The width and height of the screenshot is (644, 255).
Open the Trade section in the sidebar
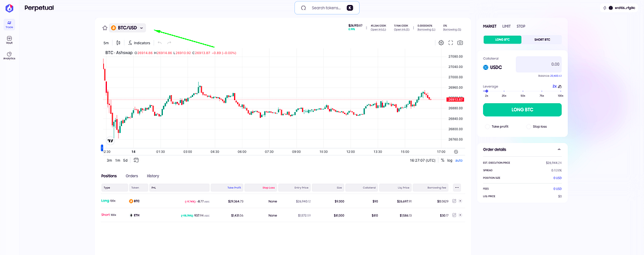[9, 25]
